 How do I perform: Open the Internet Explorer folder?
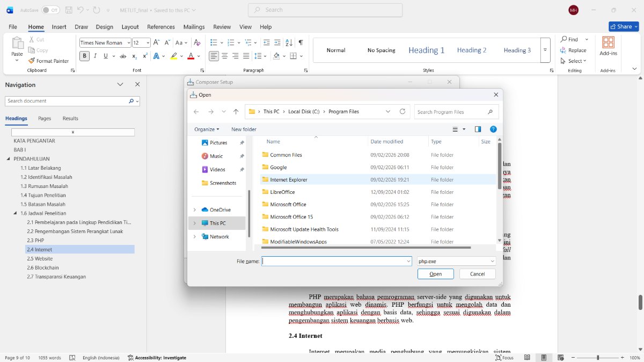(289, 180)
